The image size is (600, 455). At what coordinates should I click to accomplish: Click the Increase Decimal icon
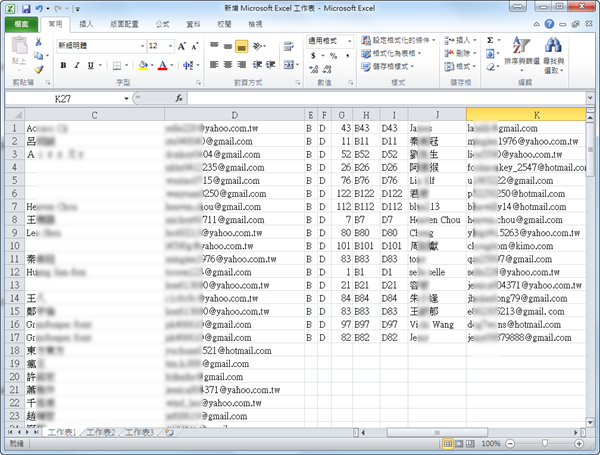pyautogui.click(x=314, y=69)
